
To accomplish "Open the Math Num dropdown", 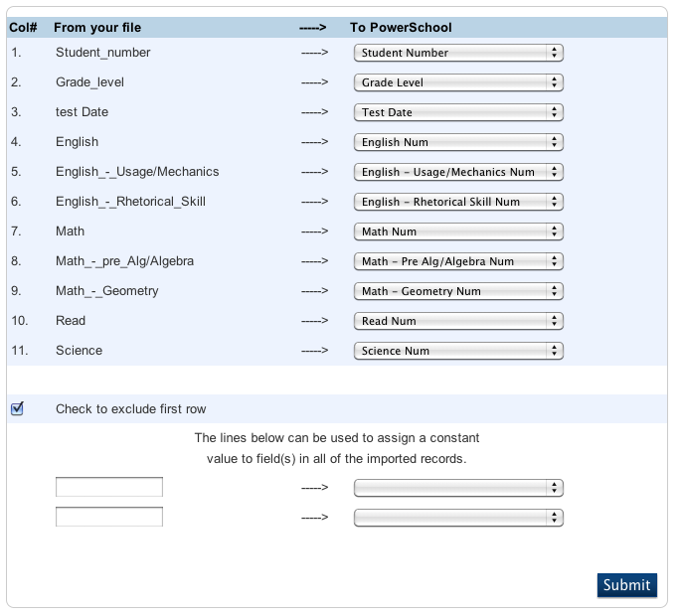I will pos(458,231).
